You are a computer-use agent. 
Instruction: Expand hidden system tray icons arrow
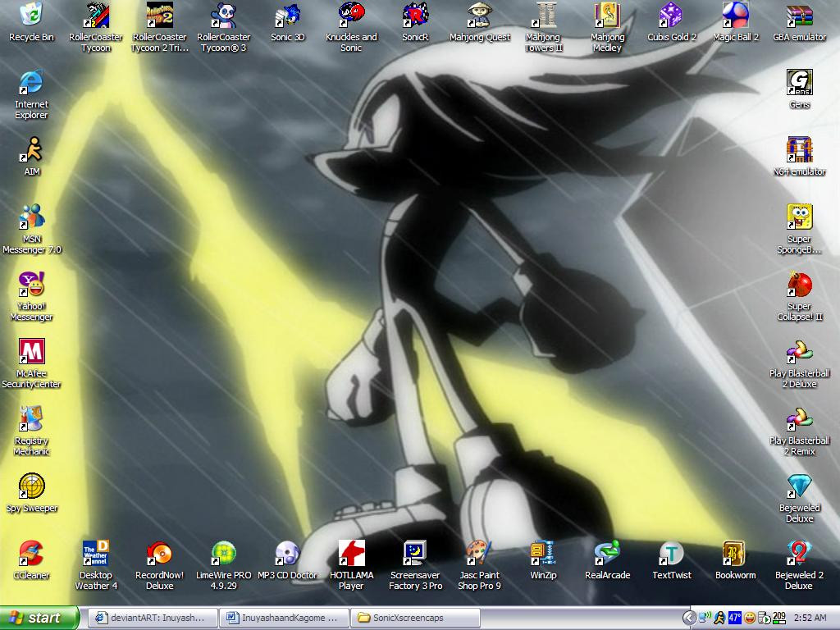pos(689,619)
